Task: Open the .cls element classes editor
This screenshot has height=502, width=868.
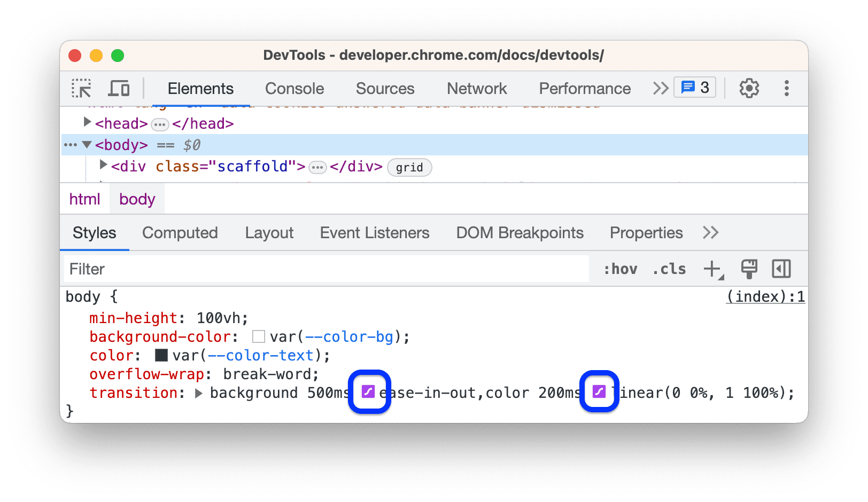Action: click(x=669, y=269)
